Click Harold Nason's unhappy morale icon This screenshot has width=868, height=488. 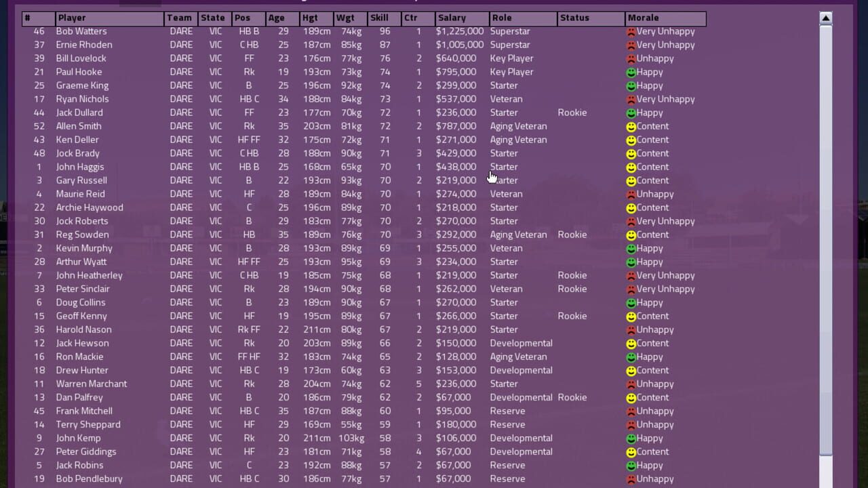[631, 329]
